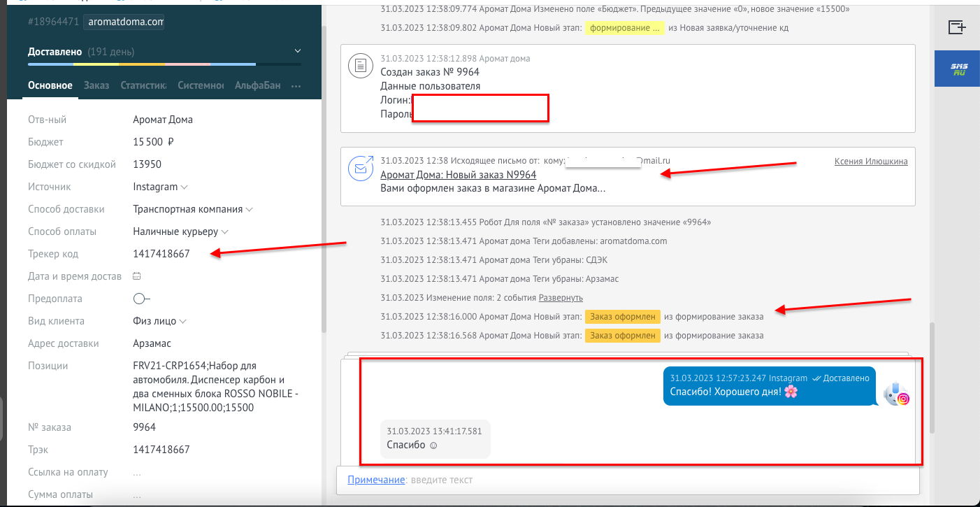The height and width of the screenshot is (507, 980).
Task: Click the text Создан заказ № 9964
Action: pos(430,72)
